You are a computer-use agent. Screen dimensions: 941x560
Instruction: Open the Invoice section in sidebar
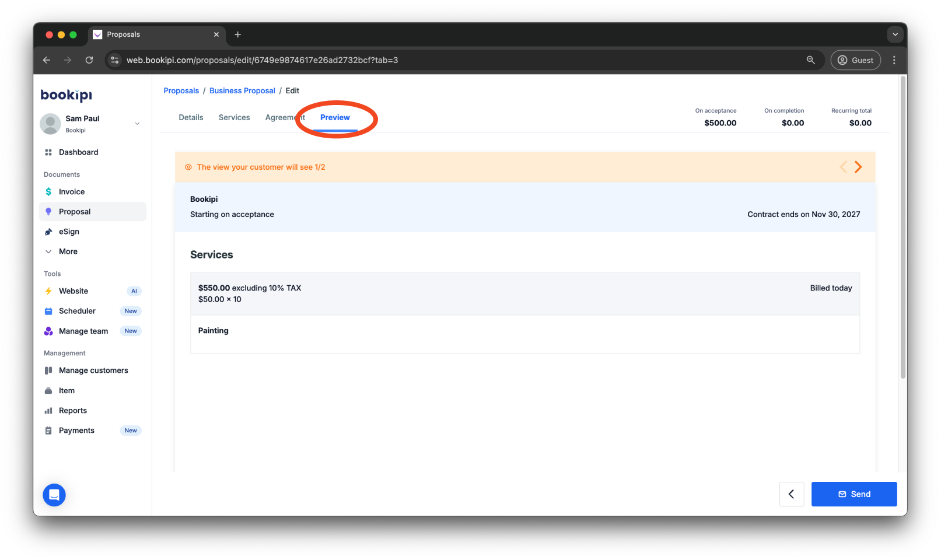71,191
